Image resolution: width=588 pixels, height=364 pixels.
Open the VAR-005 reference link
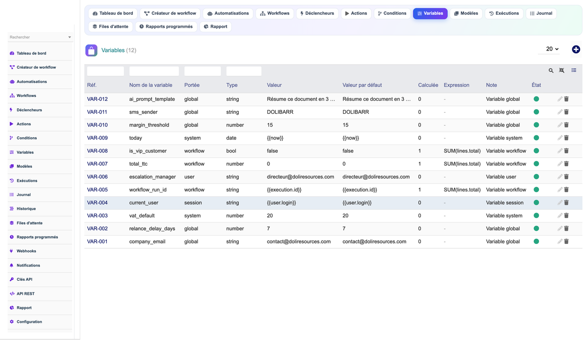click(98, 190)
